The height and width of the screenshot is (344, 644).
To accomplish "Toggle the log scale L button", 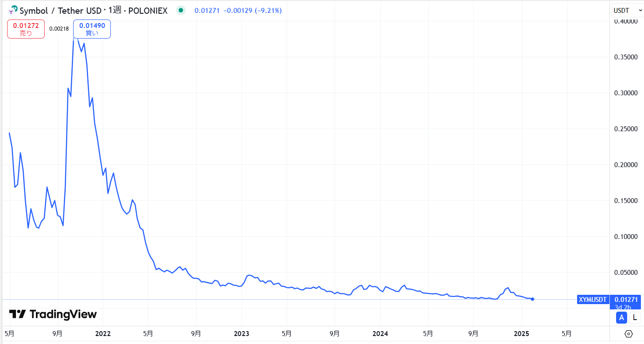I will [635, 317].
